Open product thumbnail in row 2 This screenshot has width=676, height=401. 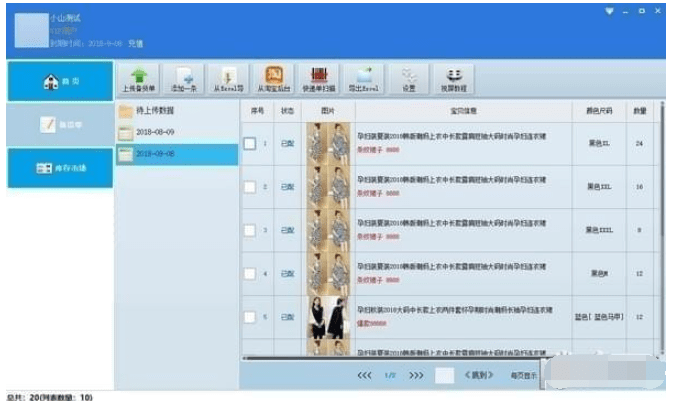328,187
